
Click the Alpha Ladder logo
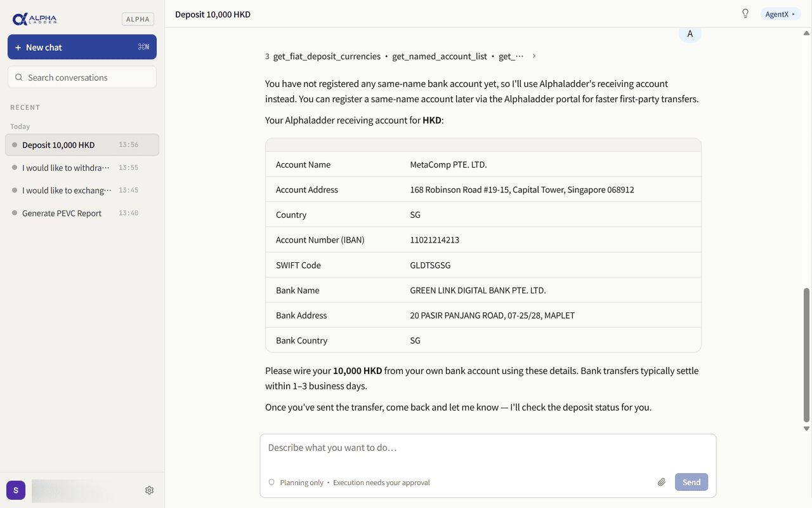click(34, 19)
